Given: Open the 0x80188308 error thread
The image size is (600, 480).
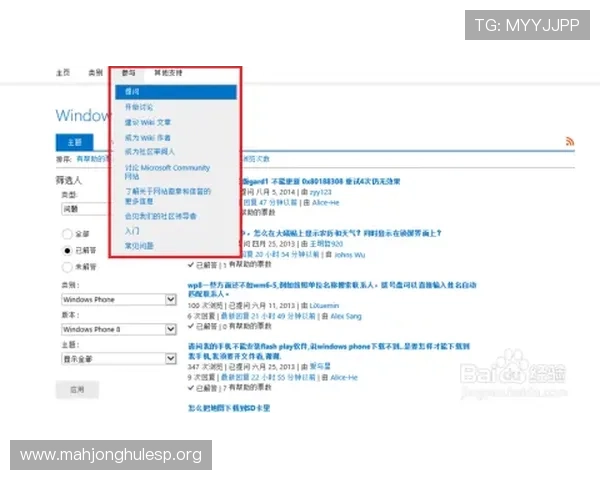Looking at the screenshot, I should click(x=321, y=181).
